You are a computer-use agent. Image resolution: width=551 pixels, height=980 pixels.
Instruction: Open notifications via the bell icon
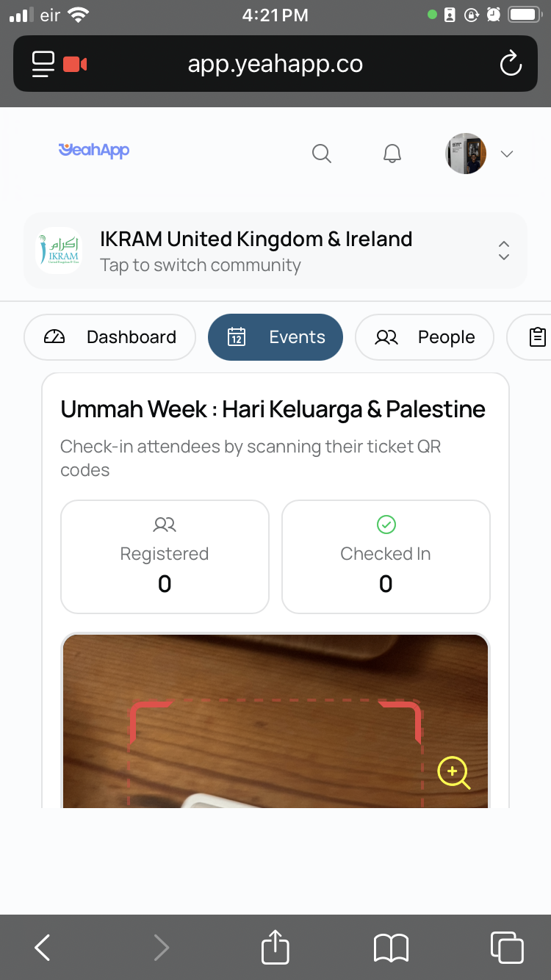click(392, 154)
